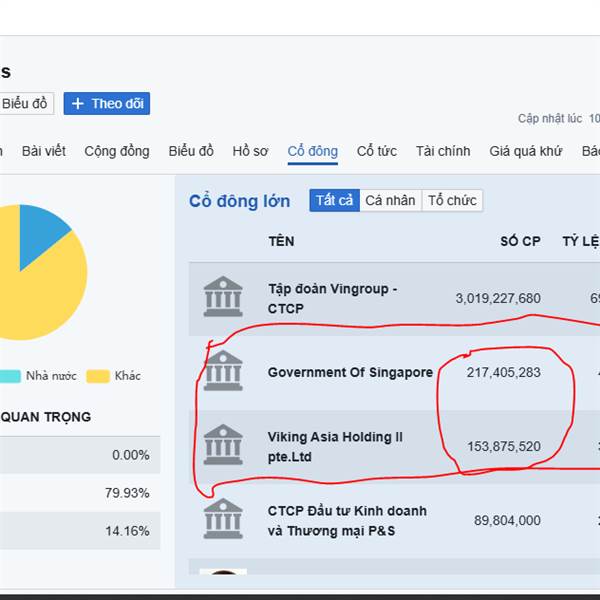This screenshot has height=600, width=600.
Task: Click the Nhà nước legend label
Action: coord(51,376)
